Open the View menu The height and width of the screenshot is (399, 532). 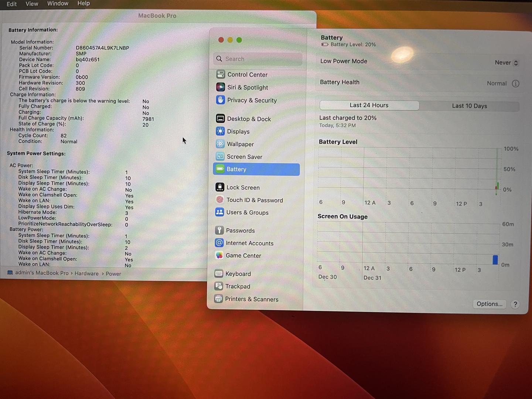click(32, 4)
